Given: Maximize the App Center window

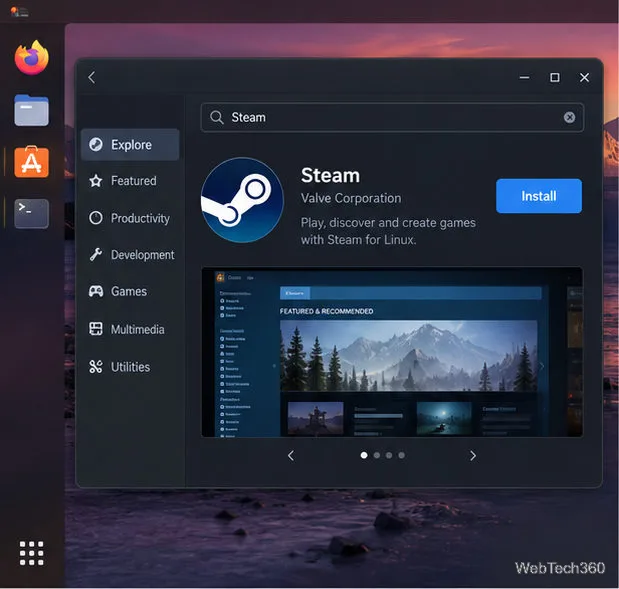Looking at the screenshot, I should pyautogui.click(x=555, y=77).
